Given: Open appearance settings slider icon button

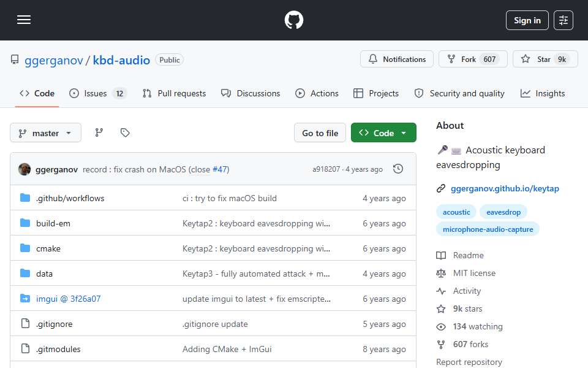Looking at the screenshot, I should 563,20.
